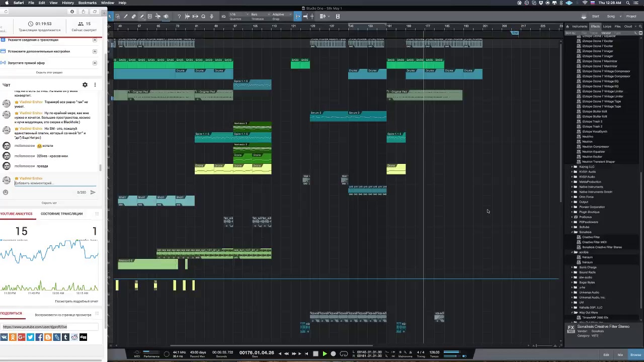
Task: Select Neutron Transient Shaper effect
Action: click(598, 161)
